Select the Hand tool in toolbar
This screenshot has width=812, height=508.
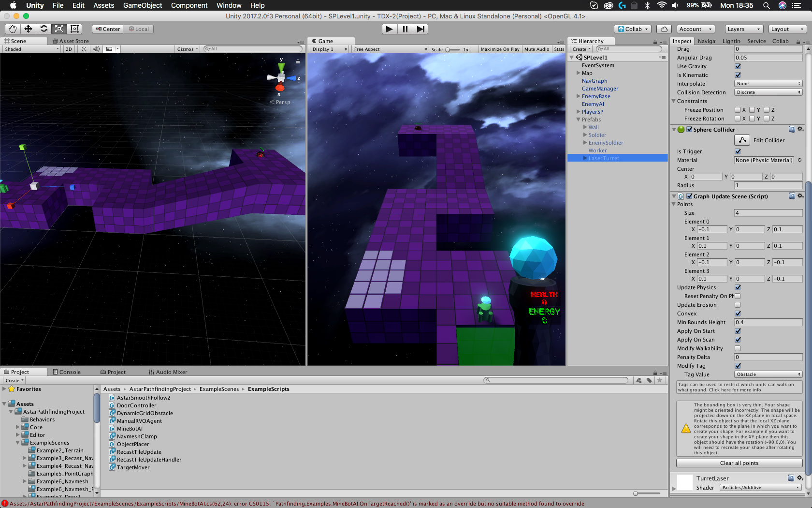point(13,29)
